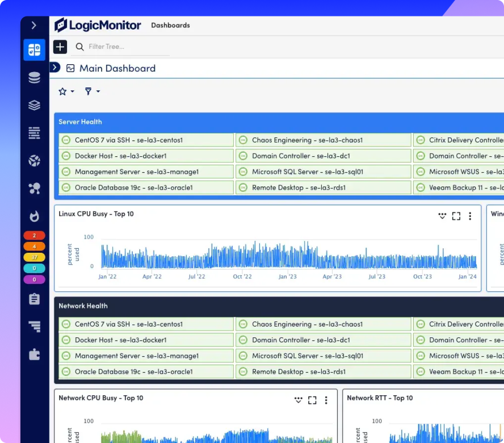Open the funnel filter dropdown
Image resolution: width=504 pixels, height=443 pixels.
point(93,91)
